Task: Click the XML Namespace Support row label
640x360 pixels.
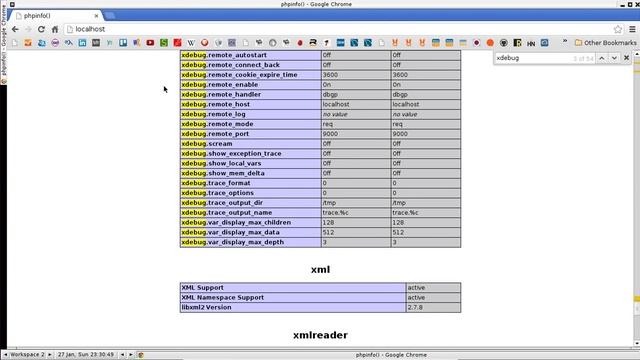Action: point(222,298)
